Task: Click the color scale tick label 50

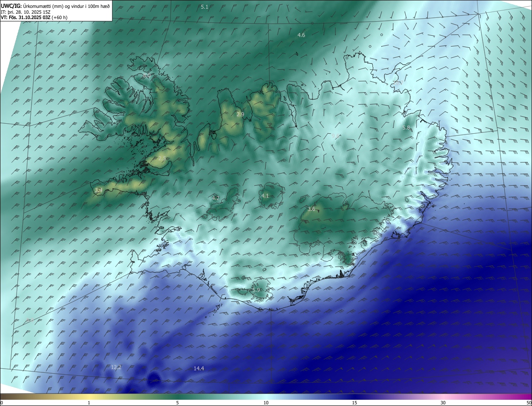Action: 529,403
